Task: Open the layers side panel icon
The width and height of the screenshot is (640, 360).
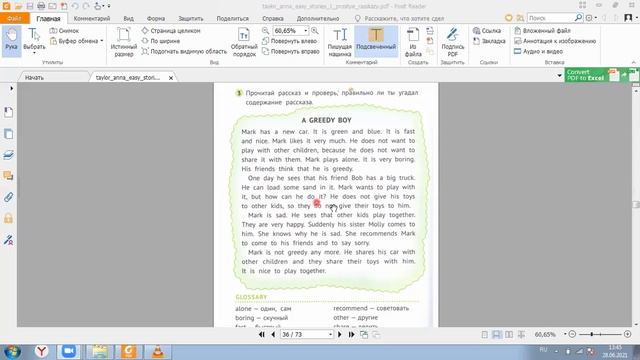Action: click(x=9, y=155)
